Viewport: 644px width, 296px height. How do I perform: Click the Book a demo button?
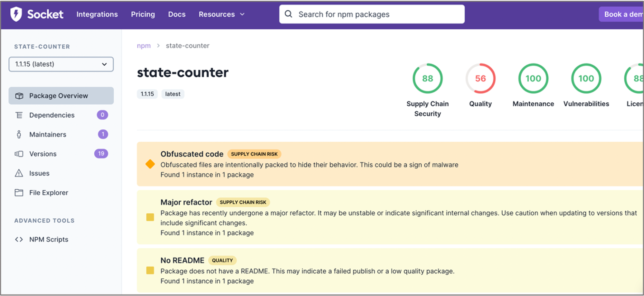pyautogui.click(x=621, y=14)
